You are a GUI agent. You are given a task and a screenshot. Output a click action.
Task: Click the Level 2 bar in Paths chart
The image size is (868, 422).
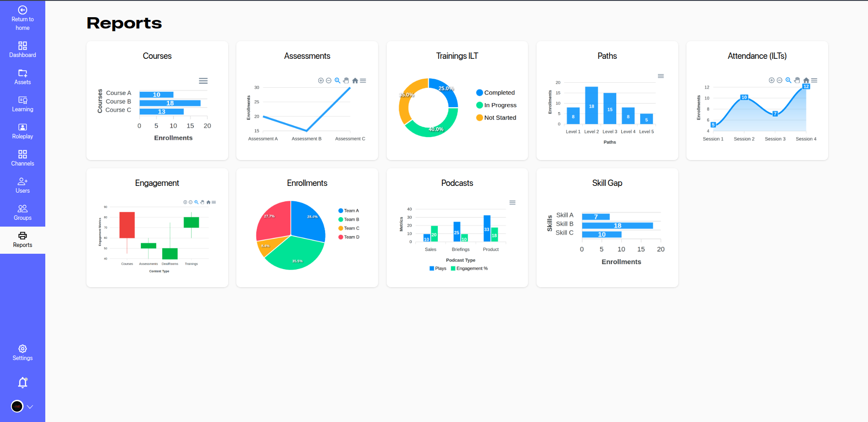click(x=591, y=105)
